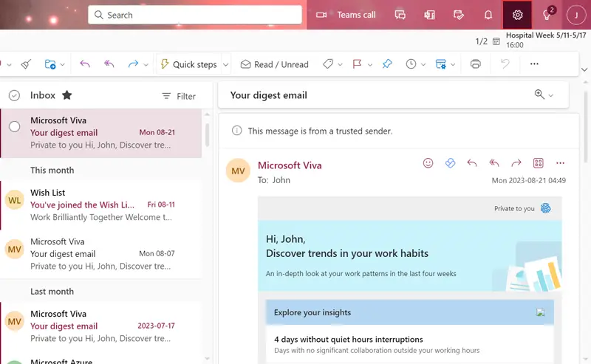Click the Undo icon in toolbar

(505, 64)
